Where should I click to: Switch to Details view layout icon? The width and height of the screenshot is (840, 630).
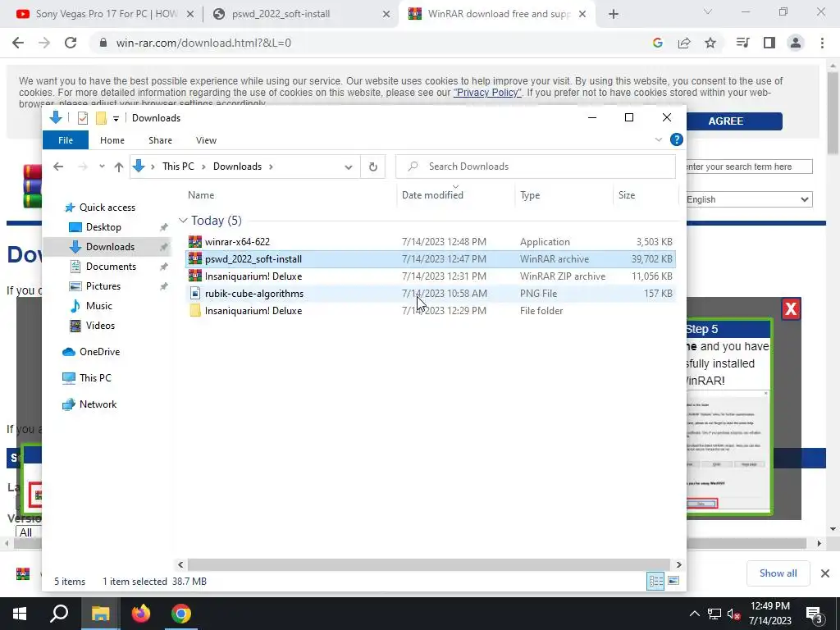(655, 582)
